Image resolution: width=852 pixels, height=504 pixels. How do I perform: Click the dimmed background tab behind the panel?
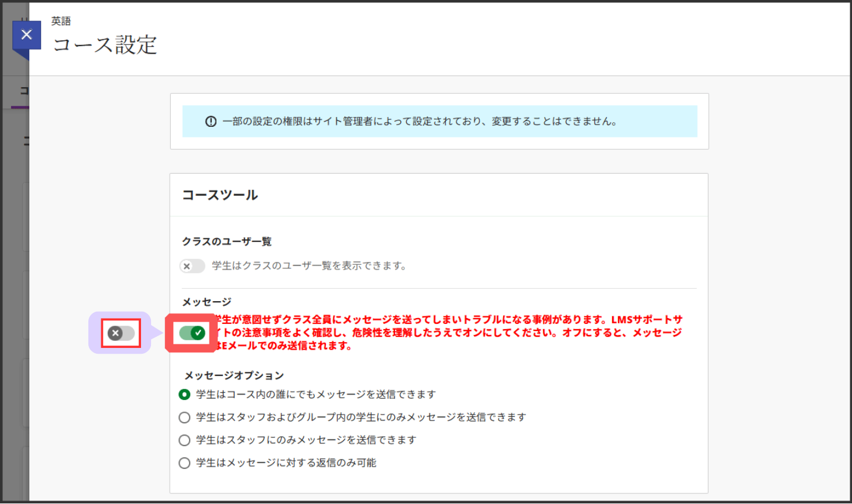coord(23,91)
